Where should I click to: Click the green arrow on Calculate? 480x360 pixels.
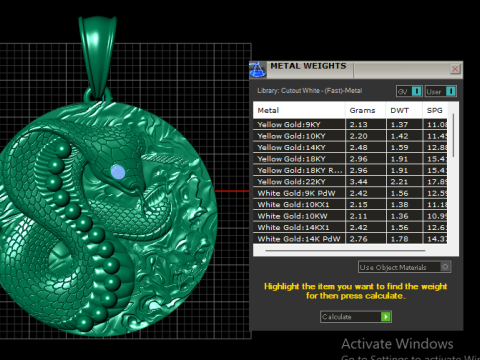[x=386, y=317]
